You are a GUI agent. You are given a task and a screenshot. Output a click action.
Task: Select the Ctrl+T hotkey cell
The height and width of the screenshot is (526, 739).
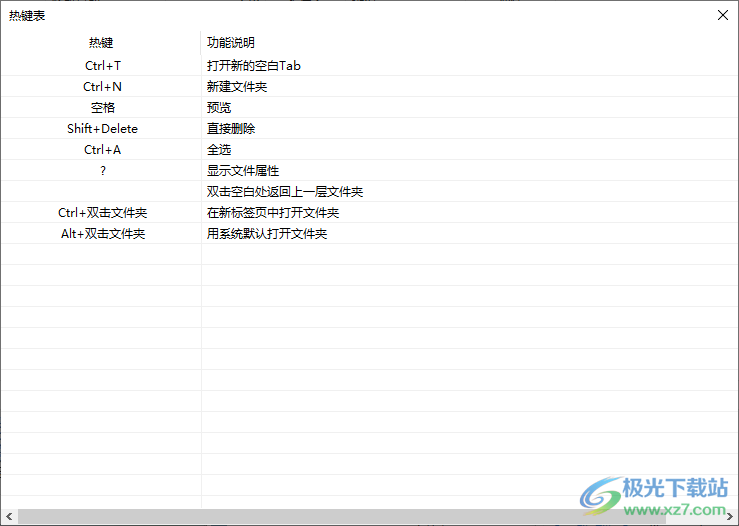click(x=102, y=66)
